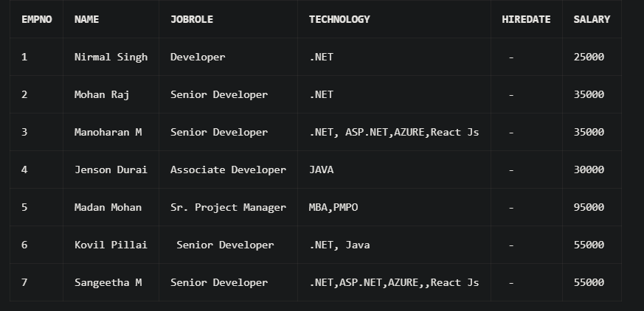Click the SALARY column header
Image resolution: width=644 pixels, height=311 pixels.
coord(592,19)
